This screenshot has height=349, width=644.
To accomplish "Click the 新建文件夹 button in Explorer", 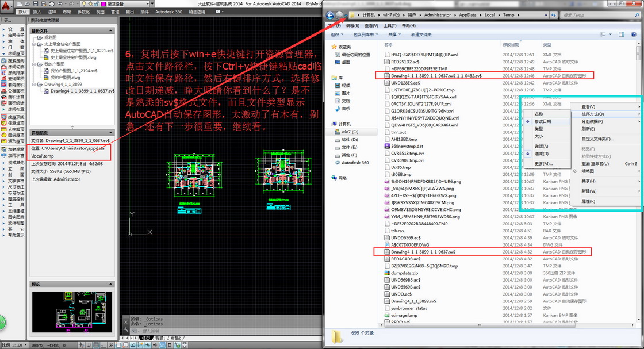I will click(x=421, y=34).
